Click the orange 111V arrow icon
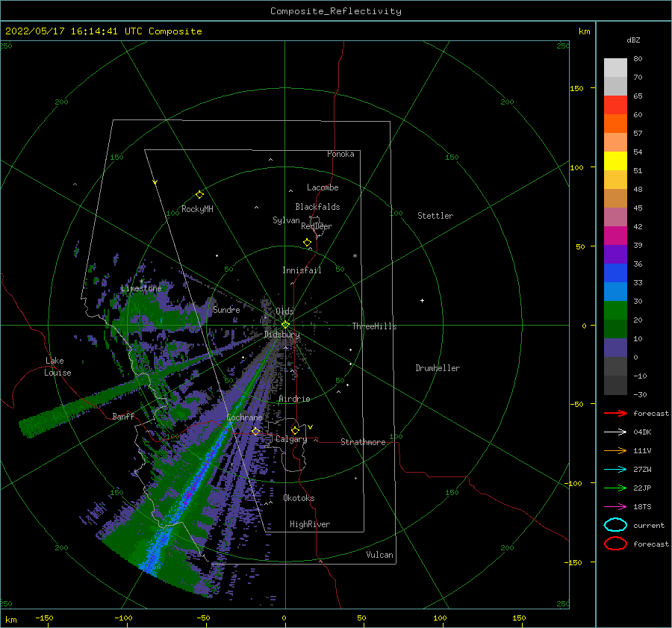The width and height of the screenshot is (672, 628). click(x=615, y=450)
